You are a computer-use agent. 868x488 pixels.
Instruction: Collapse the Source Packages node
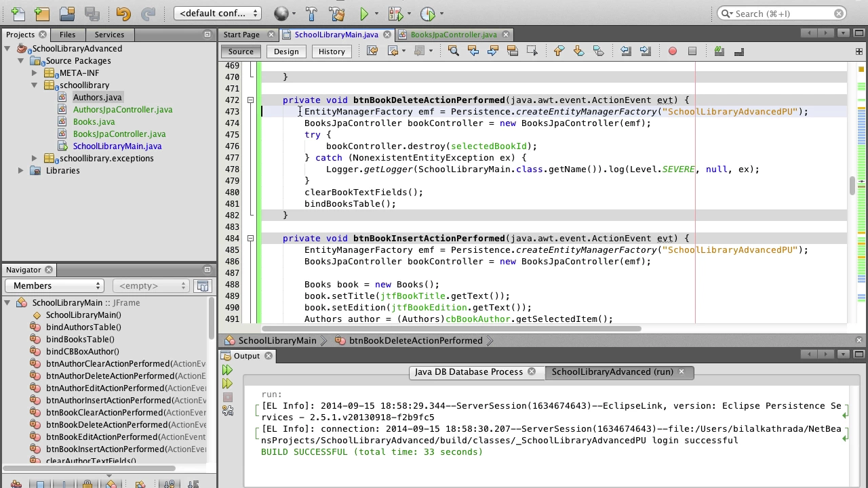coord(21,61)
